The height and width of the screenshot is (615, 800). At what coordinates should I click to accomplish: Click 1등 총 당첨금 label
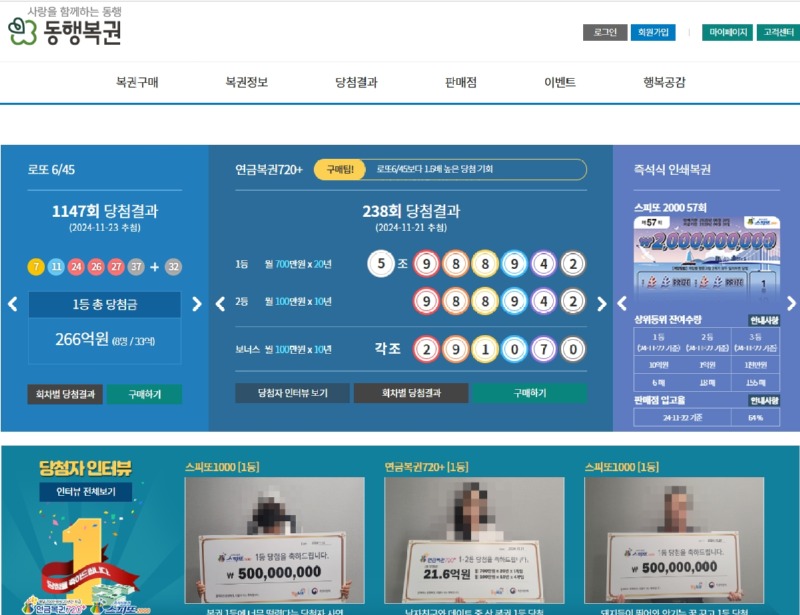105,305
